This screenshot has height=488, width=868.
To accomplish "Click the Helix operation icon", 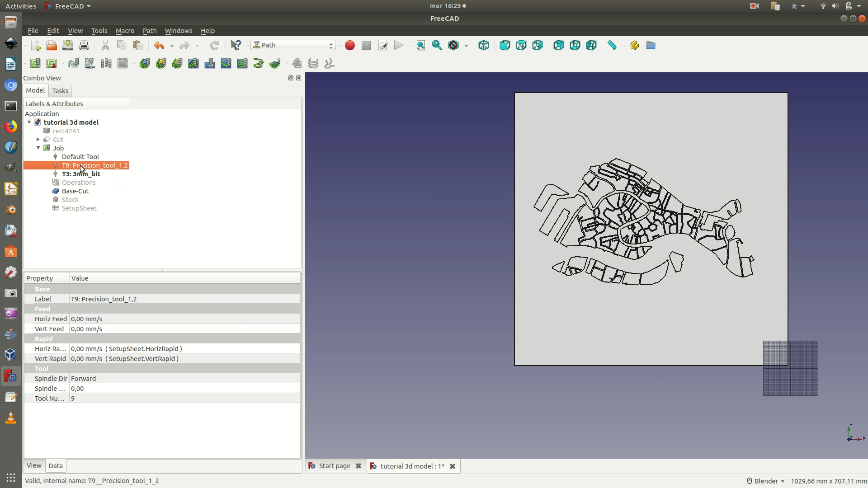I will click(x=259, y=63).
